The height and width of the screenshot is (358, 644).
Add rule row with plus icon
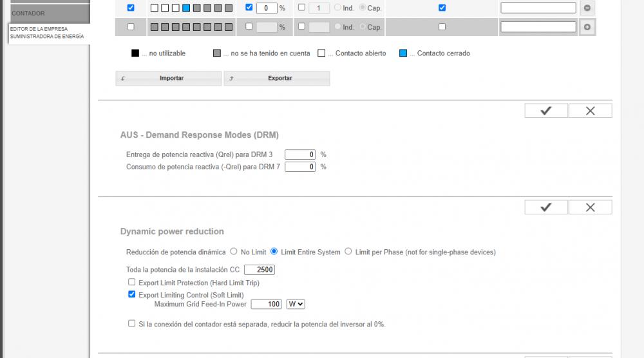tap(587, 26)
